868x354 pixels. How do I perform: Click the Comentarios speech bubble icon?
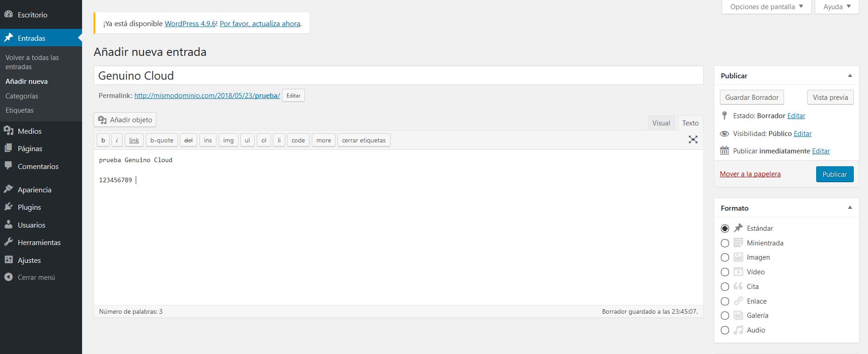pyautogui.click(x=8, y=166)
